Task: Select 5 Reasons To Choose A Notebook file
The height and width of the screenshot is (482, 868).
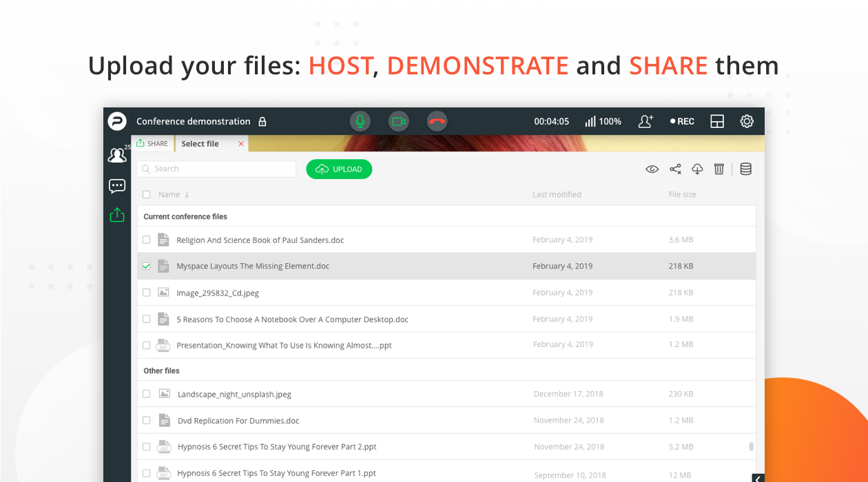Action: (x=293, y=319)
